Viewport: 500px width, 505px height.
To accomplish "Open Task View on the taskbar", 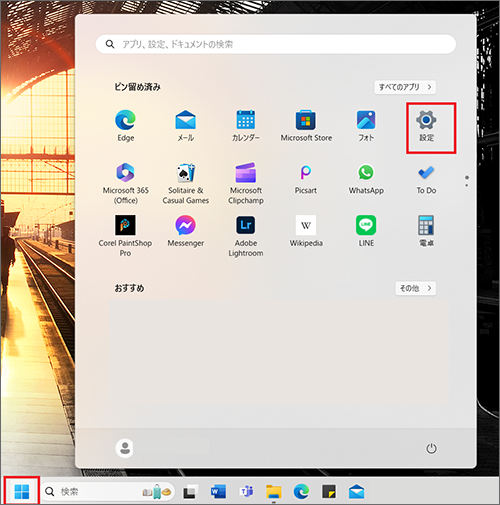I will point(190,492).
